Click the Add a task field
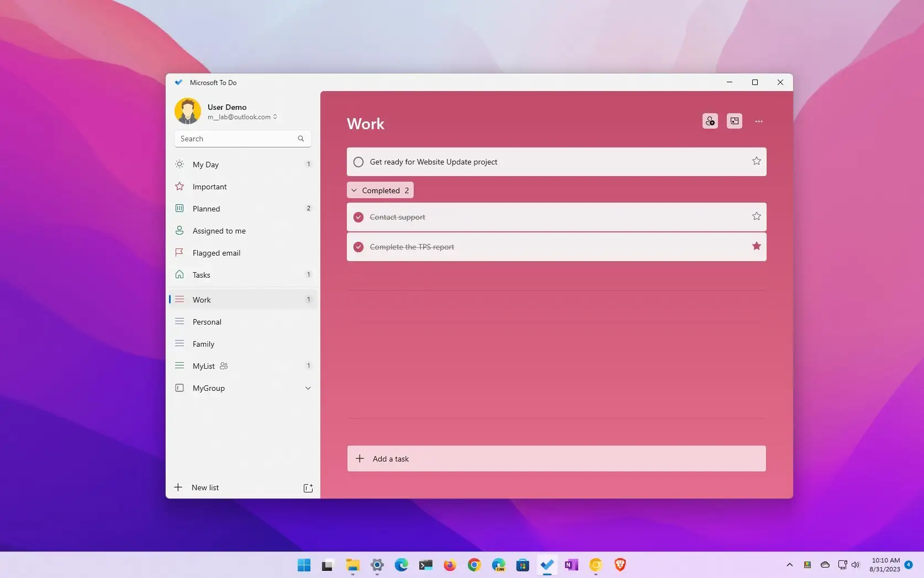 (x=556, y=459)
